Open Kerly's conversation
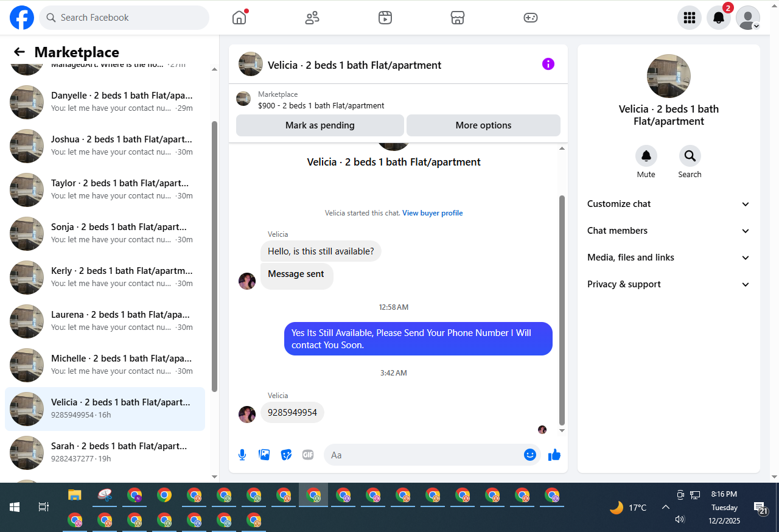 (x=105, y=277)
